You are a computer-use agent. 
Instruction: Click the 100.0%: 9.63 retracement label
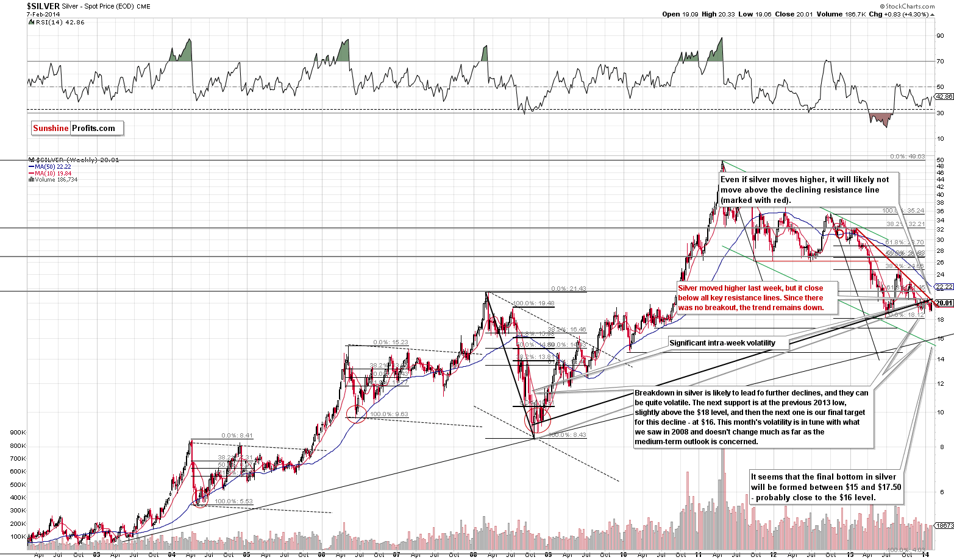tap(389, 414)
